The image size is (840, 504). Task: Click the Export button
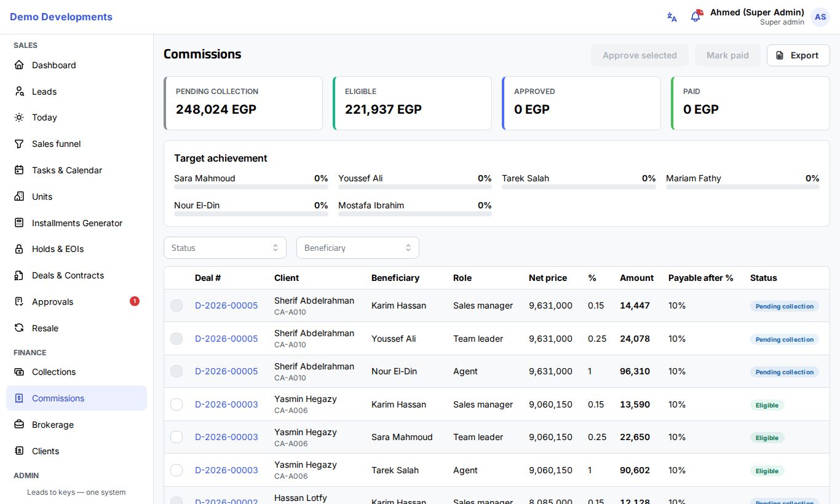pyautogui.click(x=798, y=55)
